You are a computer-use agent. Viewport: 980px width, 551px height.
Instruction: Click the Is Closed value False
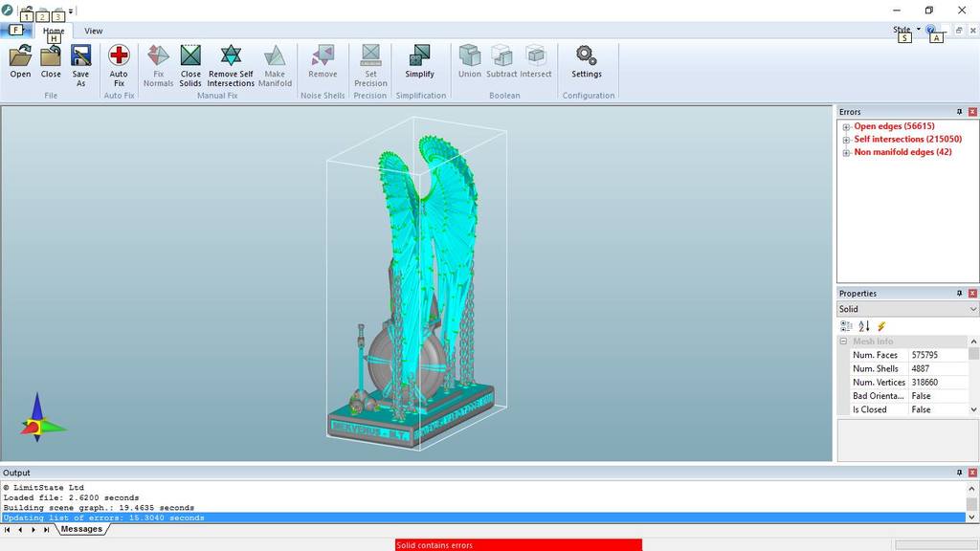[x=938, y=409]
